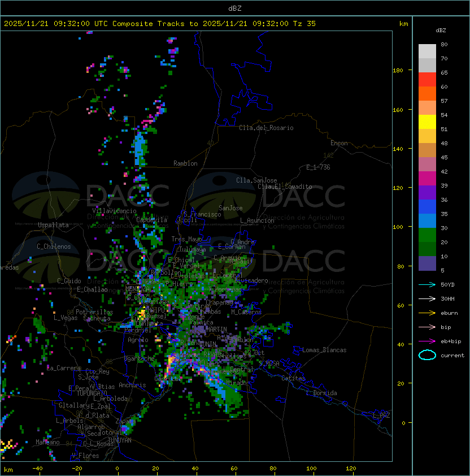The width and height of the screenshot is (470, 476).
Task: Pick the green 20-30 dBZ swatch
Action: [x=427, y=235]
